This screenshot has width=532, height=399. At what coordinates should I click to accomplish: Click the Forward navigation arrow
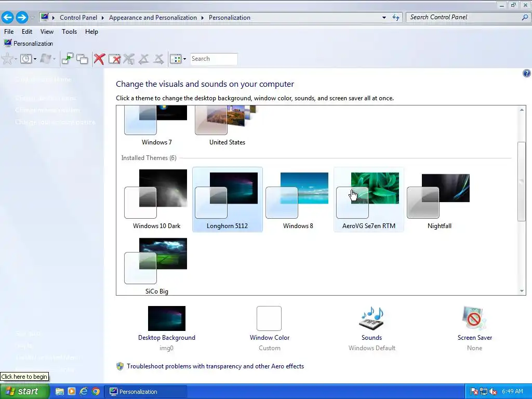click(22, 17)
